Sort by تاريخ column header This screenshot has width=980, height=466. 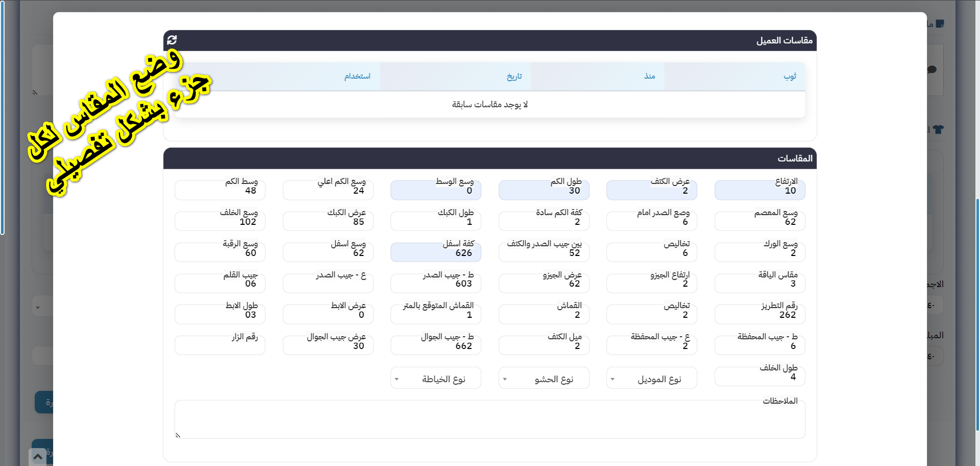[455, 77]
